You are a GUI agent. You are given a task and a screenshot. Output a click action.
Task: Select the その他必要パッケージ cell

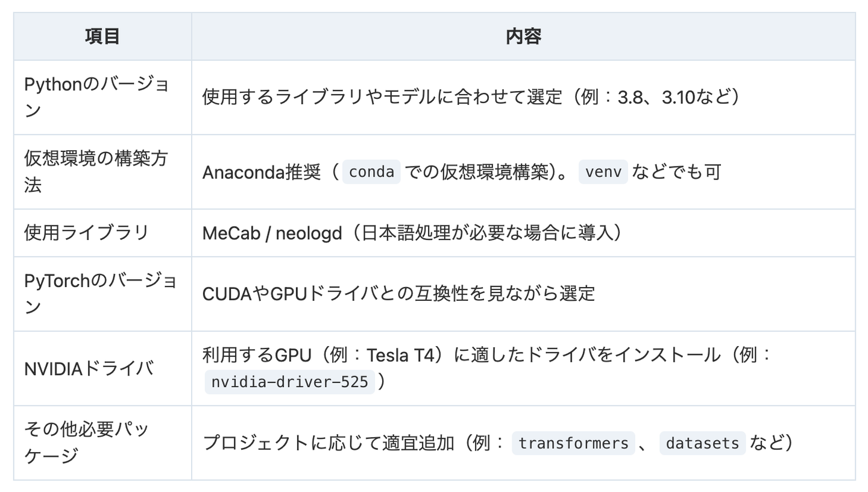[x=87, y=443]
